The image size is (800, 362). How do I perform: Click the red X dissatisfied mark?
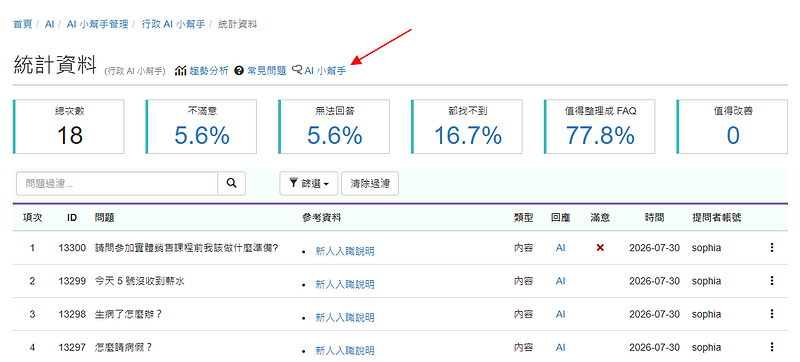[600, 247]
